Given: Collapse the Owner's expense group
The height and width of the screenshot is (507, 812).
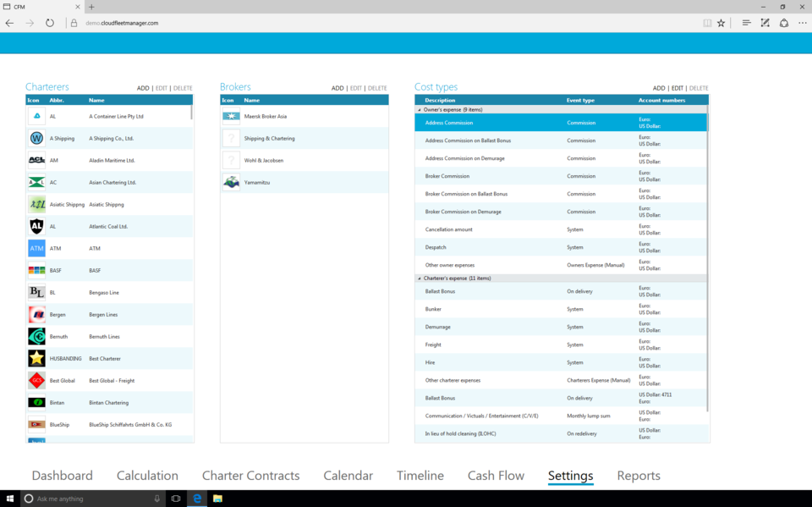Looking at the screenshot, I should click(x=420, y=110).
